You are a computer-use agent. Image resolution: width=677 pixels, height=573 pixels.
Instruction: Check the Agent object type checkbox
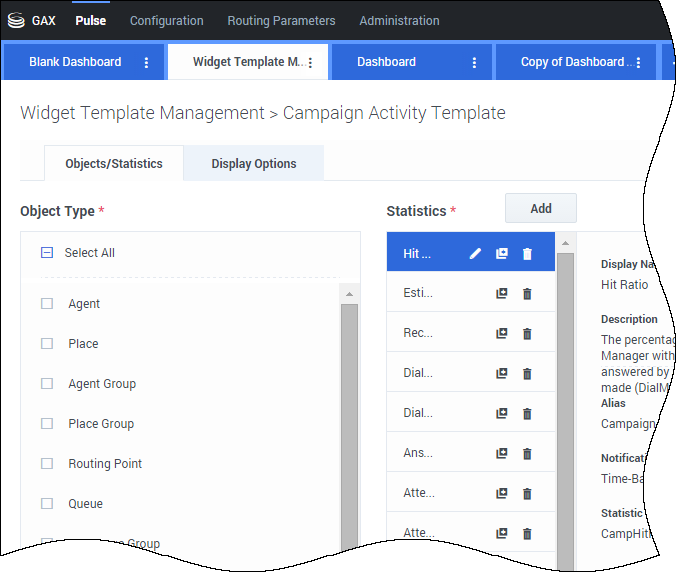pyautogui.click(x=47, y=304)
